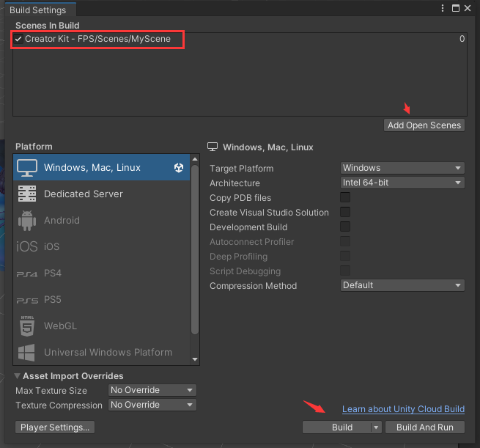Click the PS4 logo icon

coord(27,273)
